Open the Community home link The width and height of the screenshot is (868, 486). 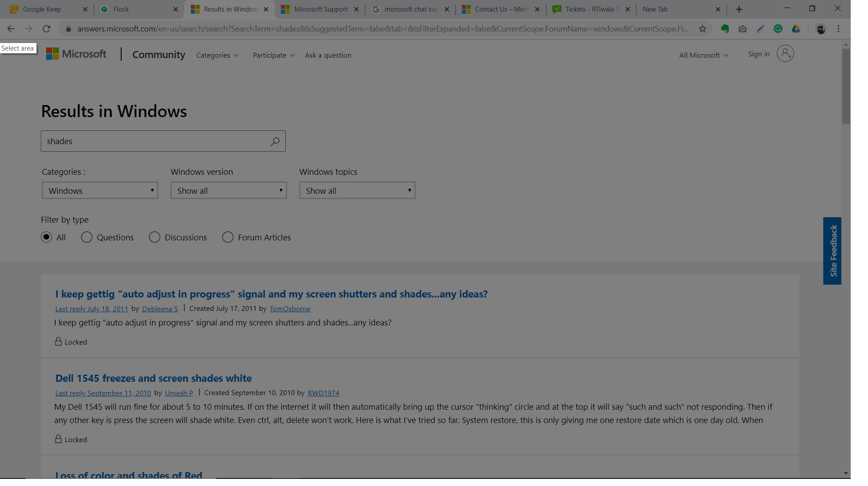pyautogui.click(x=159, y=55)
